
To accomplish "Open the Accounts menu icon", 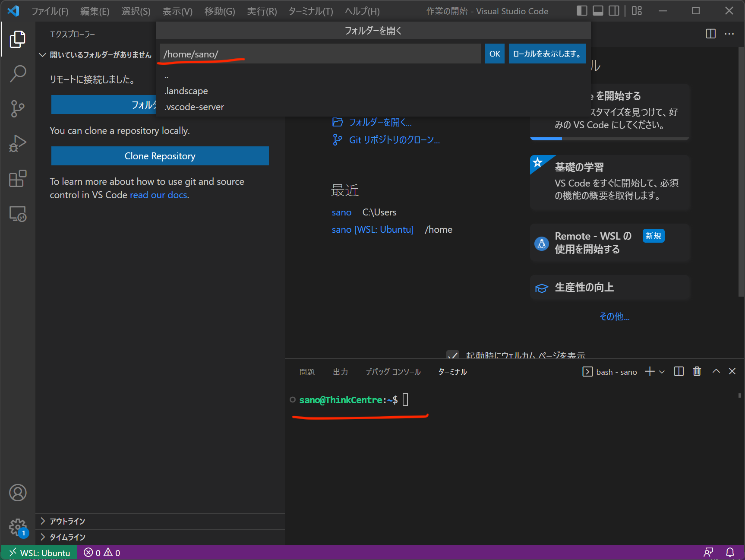I will pos(18,493).
